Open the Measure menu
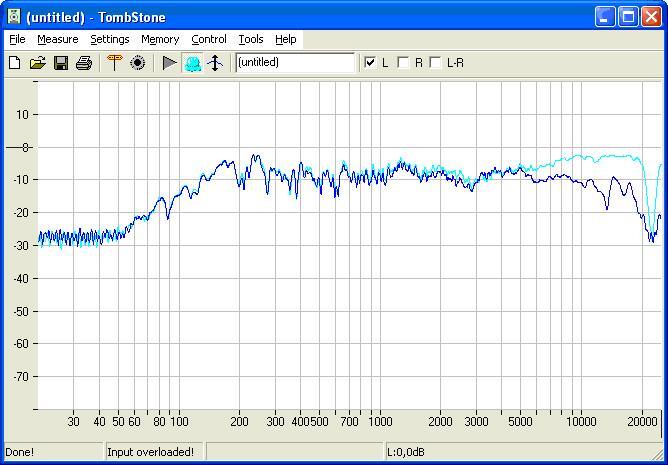 57,39
